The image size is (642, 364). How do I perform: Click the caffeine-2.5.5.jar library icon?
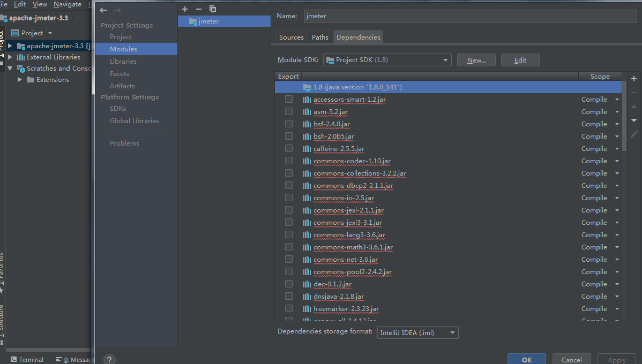307,148
